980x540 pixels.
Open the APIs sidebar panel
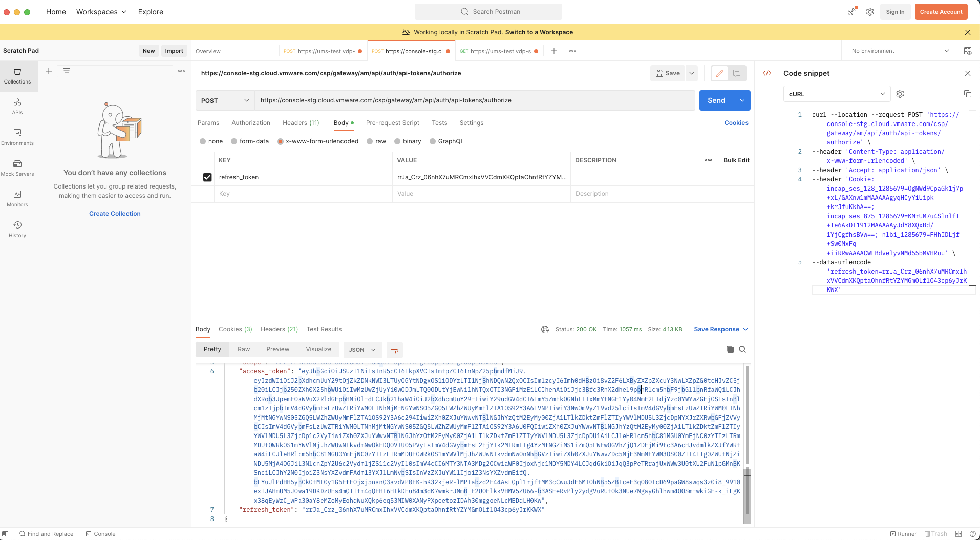(x=17, y=107)
